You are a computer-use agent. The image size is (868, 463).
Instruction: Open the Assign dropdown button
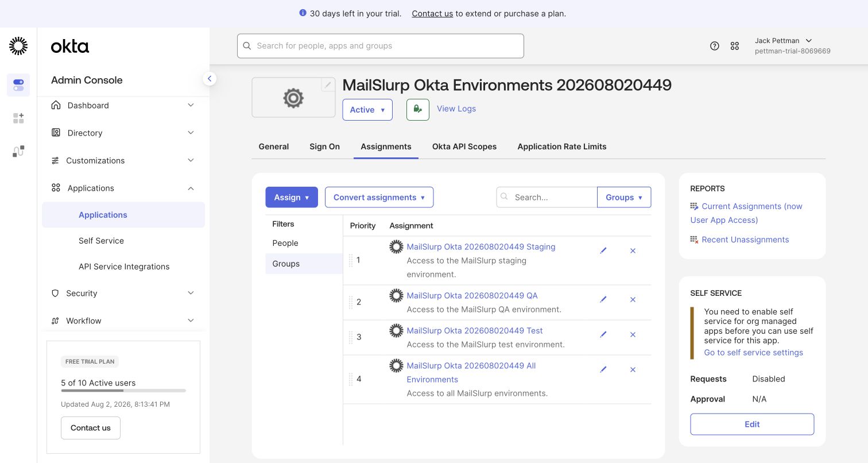(x=292, y=197)
